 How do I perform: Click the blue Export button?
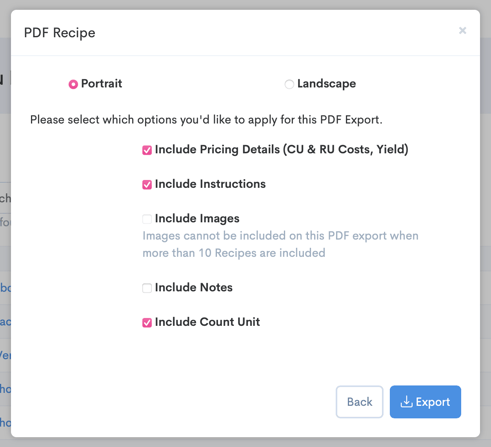pos(425,402)
